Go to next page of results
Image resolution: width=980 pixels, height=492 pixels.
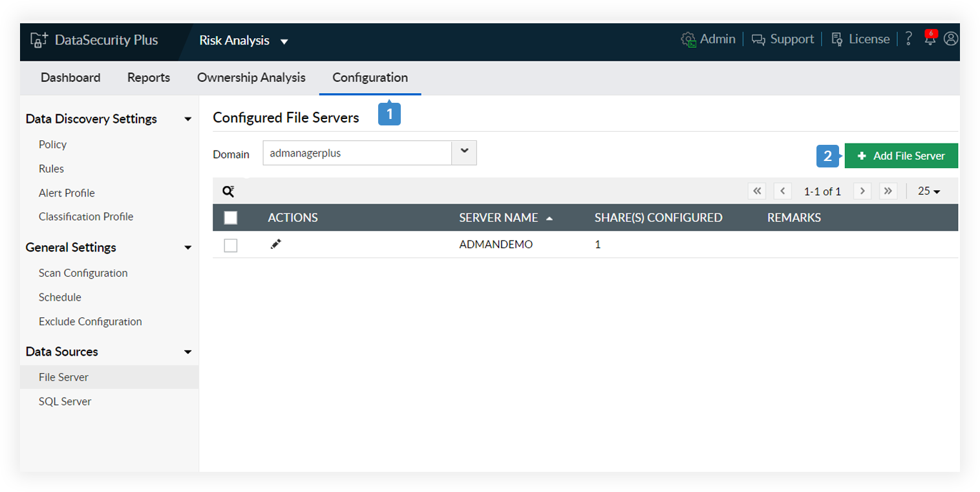862,191
